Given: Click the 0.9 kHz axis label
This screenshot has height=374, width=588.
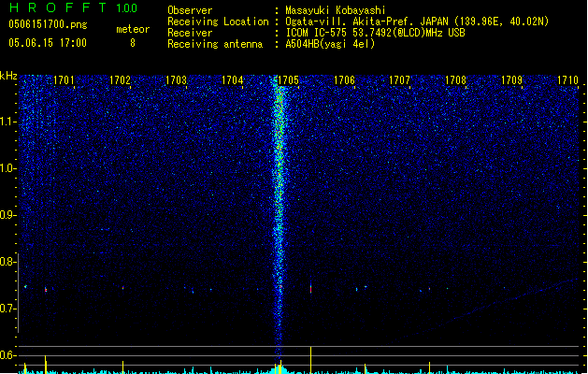Looking at the screenshot, I should click(x=7, y=215).
